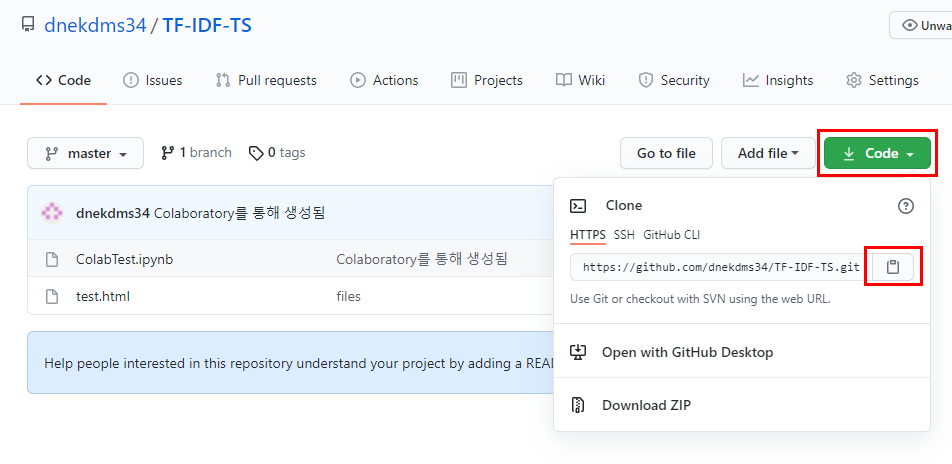Copy clone URL with clipboard icon
This screenshot has width=952, height=464.
[892, 267]
